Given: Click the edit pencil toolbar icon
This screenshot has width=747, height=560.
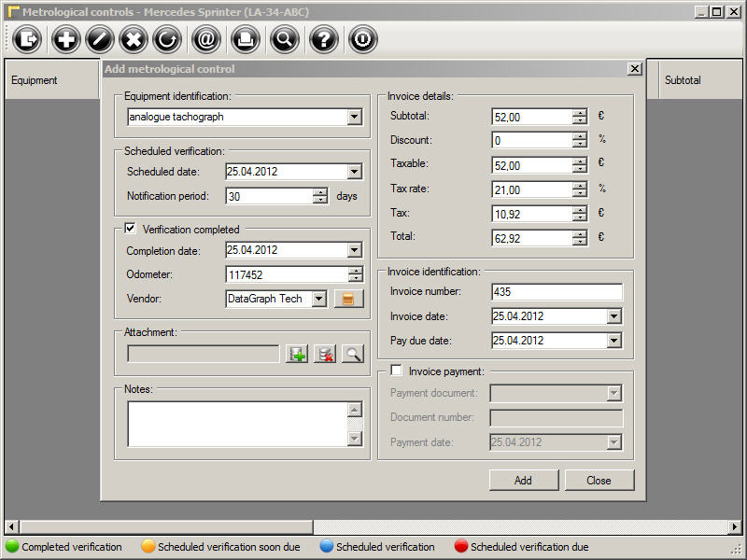Looking at the screenshot, I should [x=100, y=39].
